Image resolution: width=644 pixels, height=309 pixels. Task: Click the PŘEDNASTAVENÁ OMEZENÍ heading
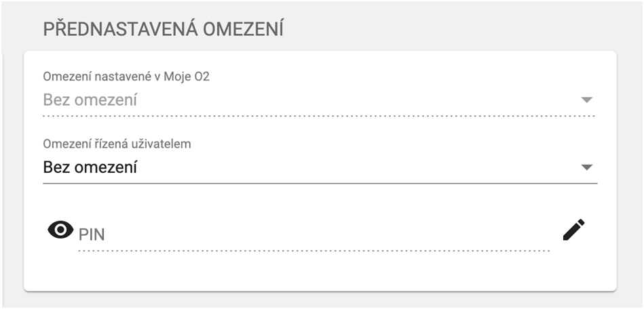click(x=163, y=29)
